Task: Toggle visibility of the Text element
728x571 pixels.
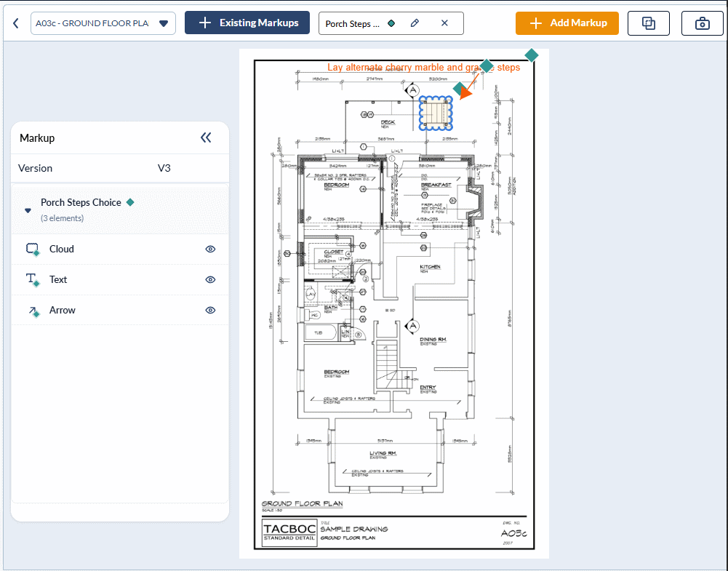Action: (x=210, y=279)
